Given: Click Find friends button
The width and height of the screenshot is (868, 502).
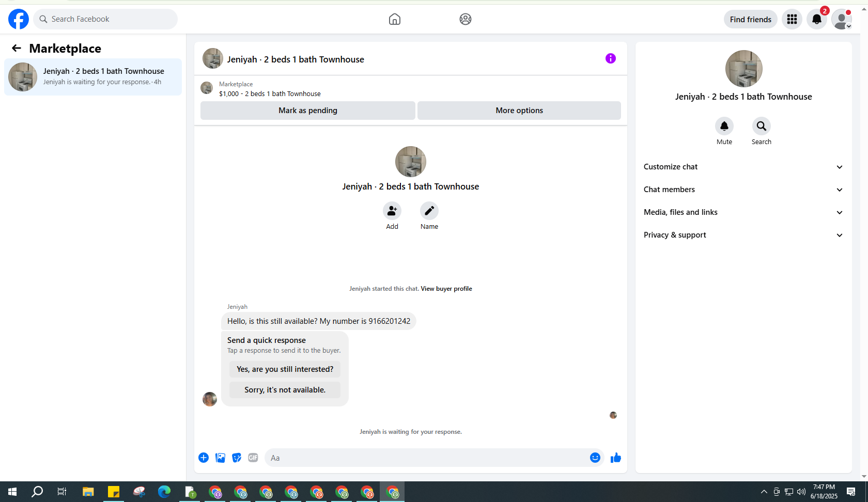Looking at the screenshot, I should [751, 19].
